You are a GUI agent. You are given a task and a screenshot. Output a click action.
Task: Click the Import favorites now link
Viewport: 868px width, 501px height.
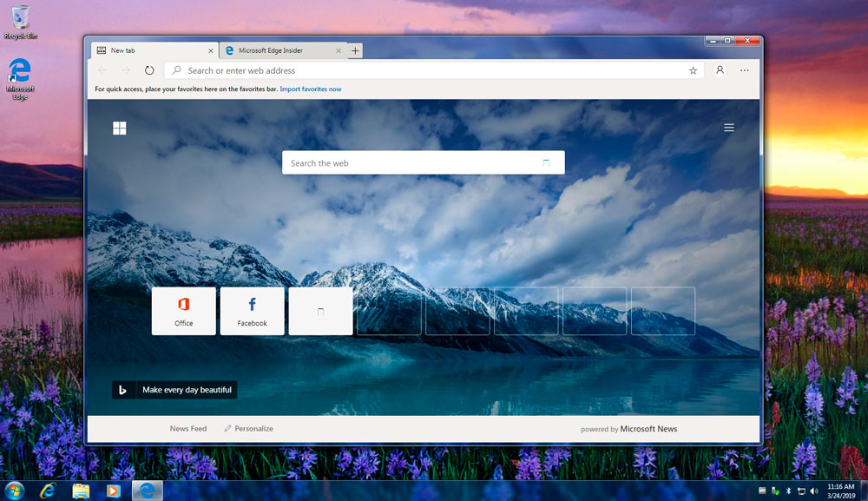[311, 89]
